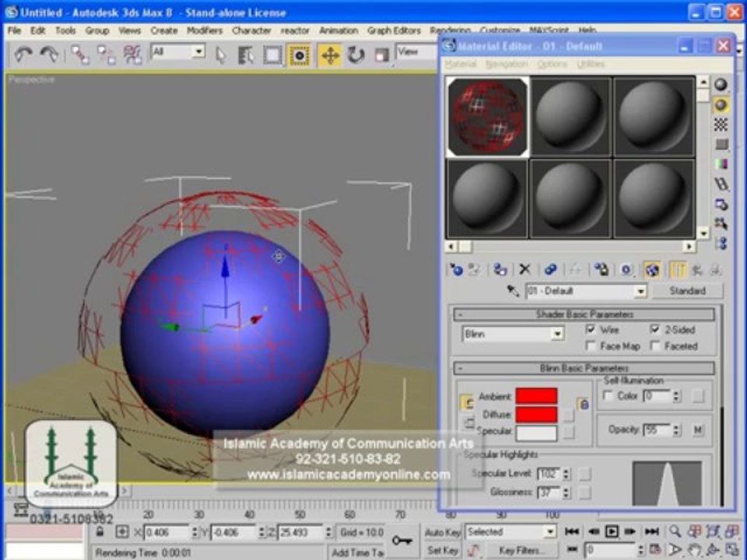Uncheck the Wire checkbox
Image resolution: width=747 pixels, height=560 pixels.
591,329
